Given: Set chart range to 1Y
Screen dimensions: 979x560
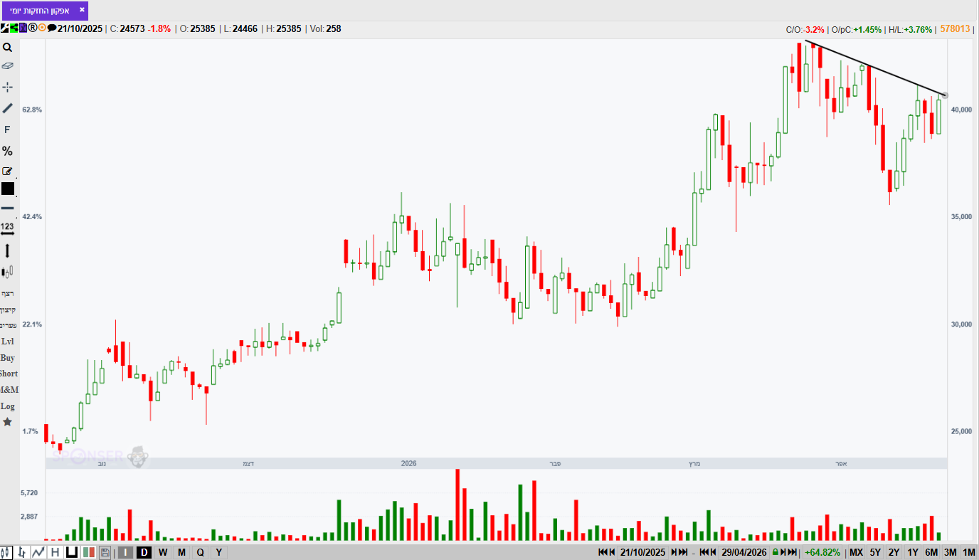Looking at the screenshot, I should 912,552.
